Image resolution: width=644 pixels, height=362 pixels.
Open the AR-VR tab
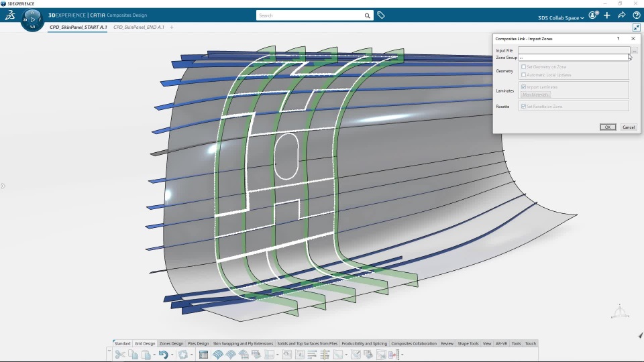pos(501,343)
